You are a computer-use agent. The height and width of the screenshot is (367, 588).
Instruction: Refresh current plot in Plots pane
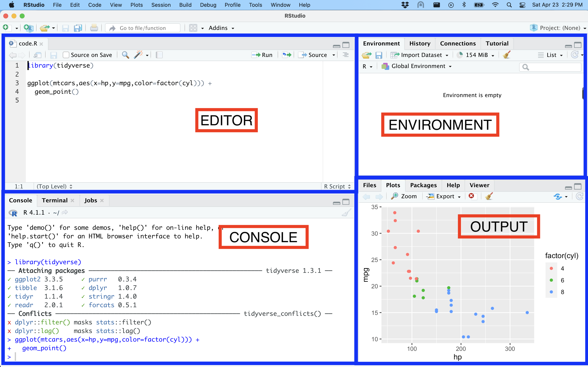pos(580,196)
